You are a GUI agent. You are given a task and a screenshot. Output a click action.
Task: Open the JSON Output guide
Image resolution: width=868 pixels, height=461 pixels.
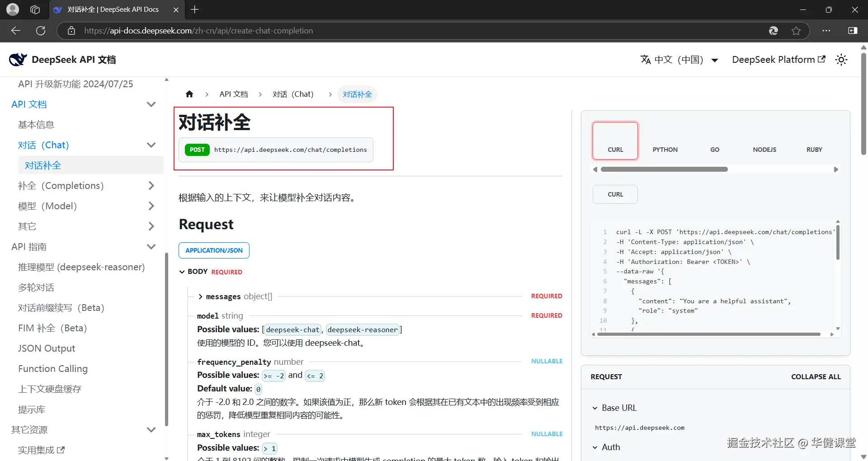[47, 348]
